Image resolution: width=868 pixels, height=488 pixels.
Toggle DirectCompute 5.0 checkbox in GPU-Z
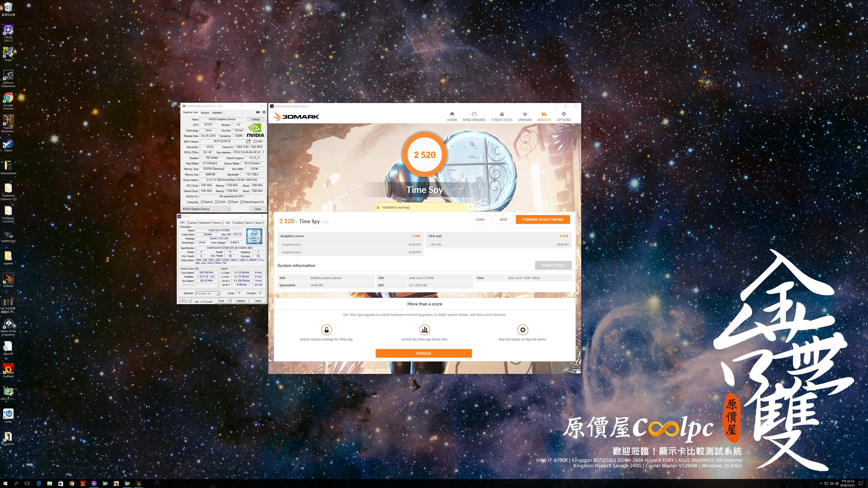point(242,202)
